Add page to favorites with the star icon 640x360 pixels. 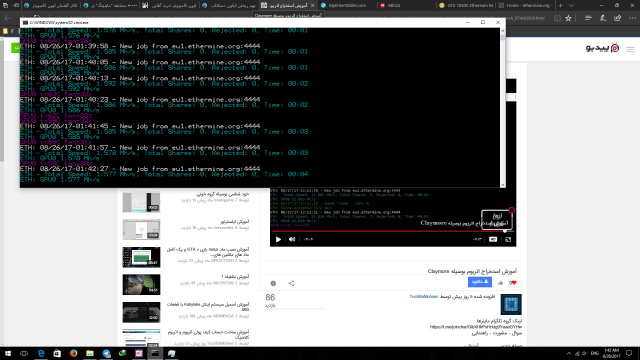coord(569,18)
